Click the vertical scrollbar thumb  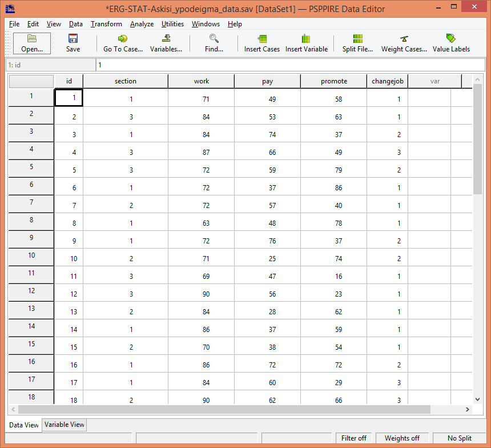pyautogui.click(x=477, y=139)
